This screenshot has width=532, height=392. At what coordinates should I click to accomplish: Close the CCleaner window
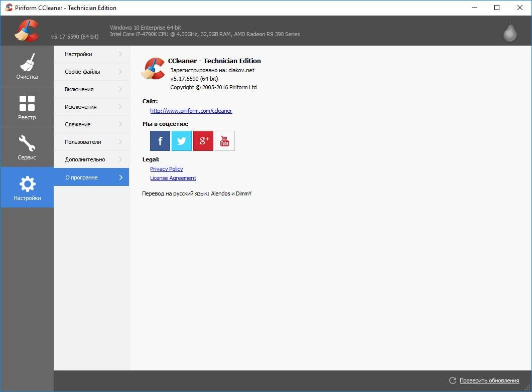pos(520,8)
